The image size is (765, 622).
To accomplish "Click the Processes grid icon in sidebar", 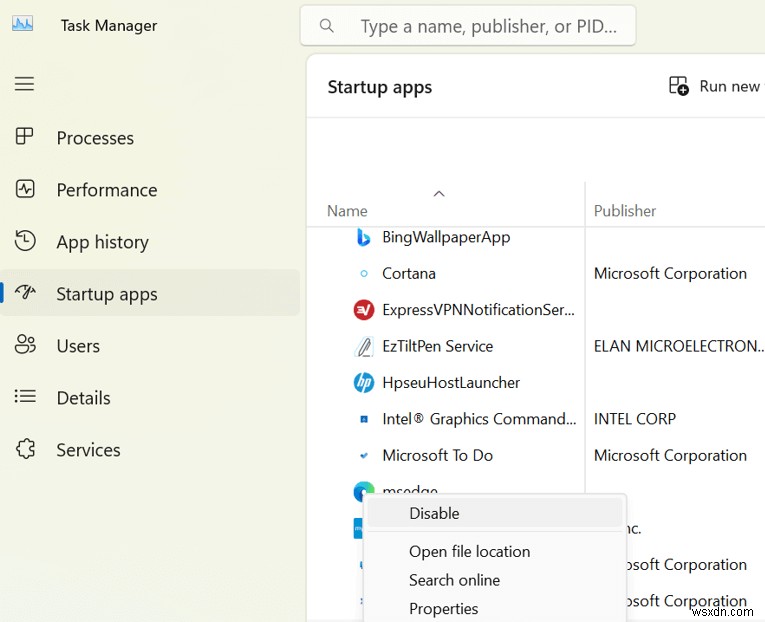I will [x=24, y=136].
